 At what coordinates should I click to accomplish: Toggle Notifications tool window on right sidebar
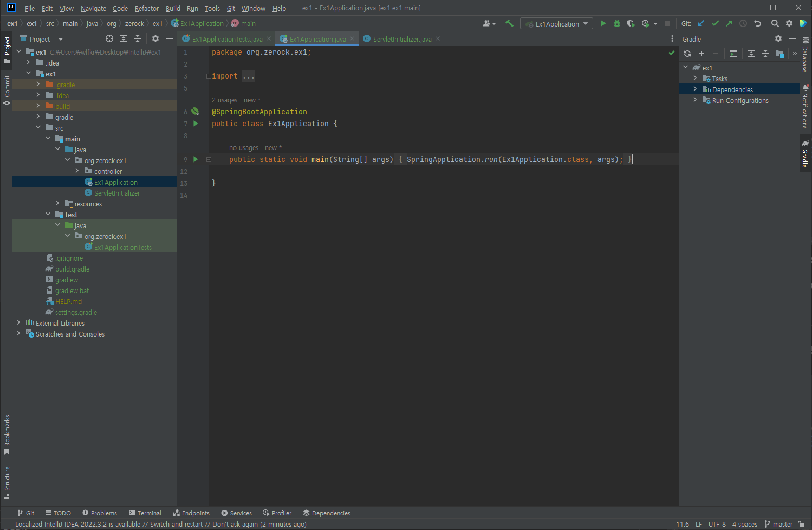click(x=805, y=106)
